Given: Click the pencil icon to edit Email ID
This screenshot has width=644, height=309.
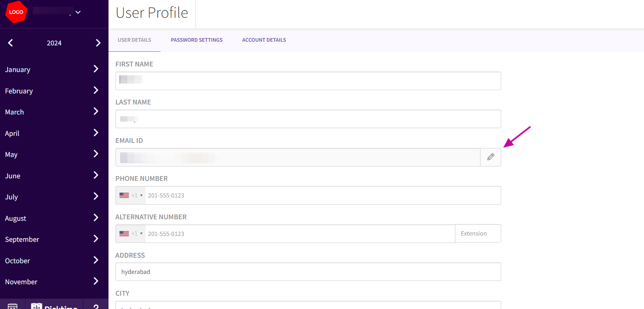Looking at the screenshot, I should click(490, 157).
